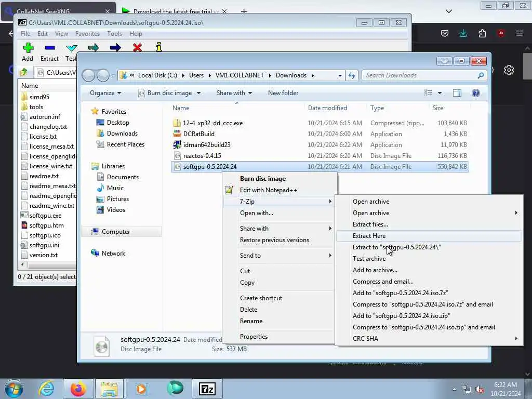Expand the Share with context submenu
This screenshot has height=399, width=532.
tap(278, 229)
